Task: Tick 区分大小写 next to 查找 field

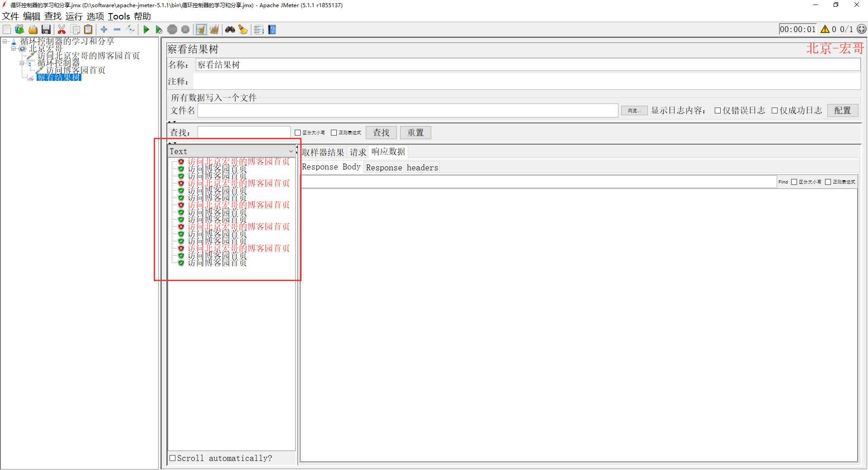Action: coord(297,133)
